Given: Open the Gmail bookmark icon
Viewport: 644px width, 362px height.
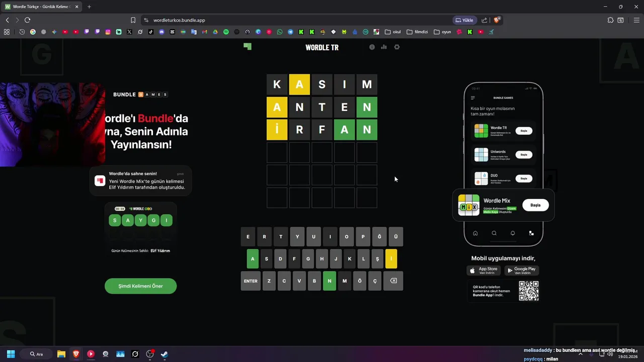Looking at the screenshot, I should pyautogui.click(x=204, y=32).
